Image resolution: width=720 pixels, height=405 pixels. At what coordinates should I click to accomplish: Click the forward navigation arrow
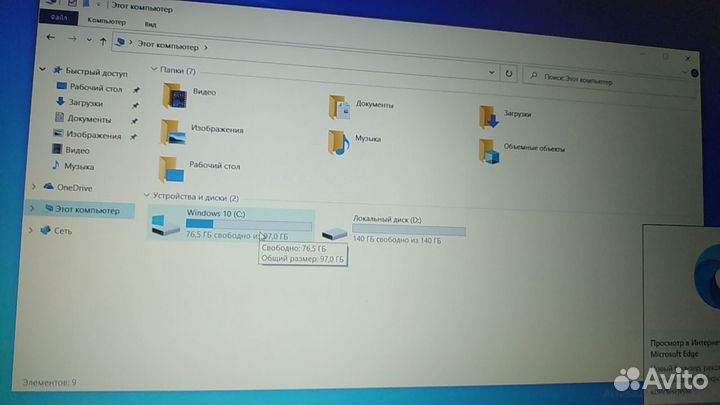click(72, 39)
